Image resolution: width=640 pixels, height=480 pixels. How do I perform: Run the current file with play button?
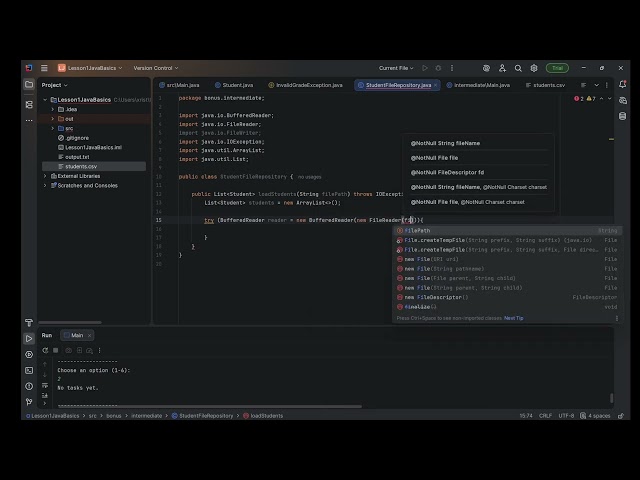(425, 68)
